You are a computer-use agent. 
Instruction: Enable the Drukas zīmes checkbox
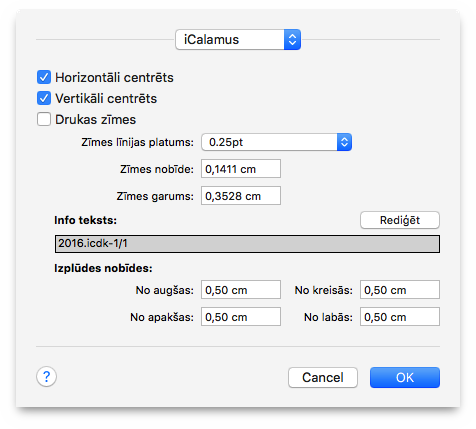click(44, 119)
